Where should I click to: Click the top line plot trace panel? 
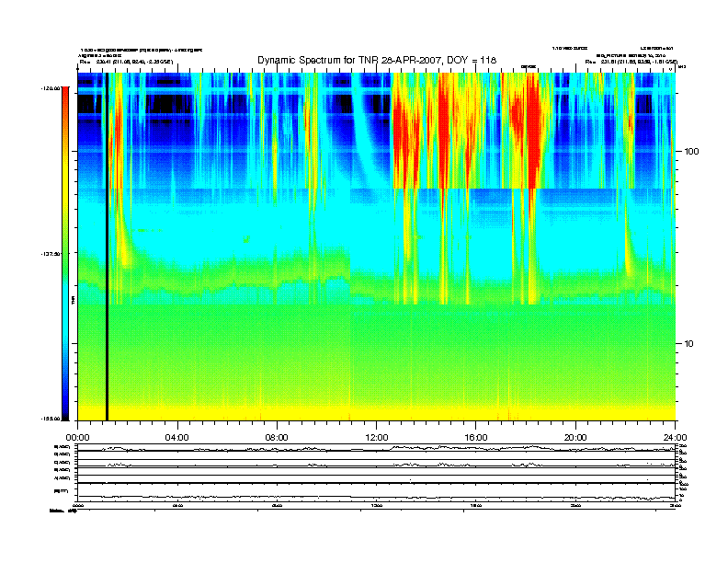click(377, 448)
